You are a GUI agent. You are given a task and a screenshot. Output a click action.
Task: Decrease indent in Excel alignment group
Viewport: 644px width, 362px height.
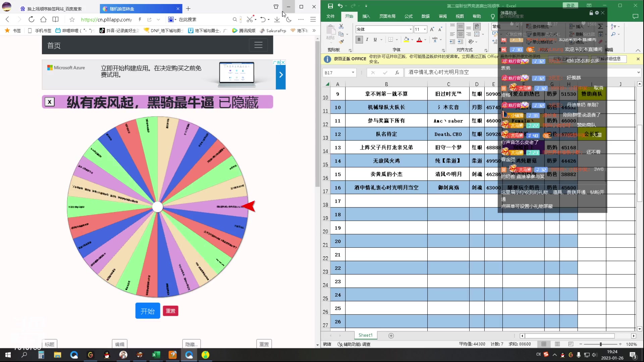click(x=452, y=42)
